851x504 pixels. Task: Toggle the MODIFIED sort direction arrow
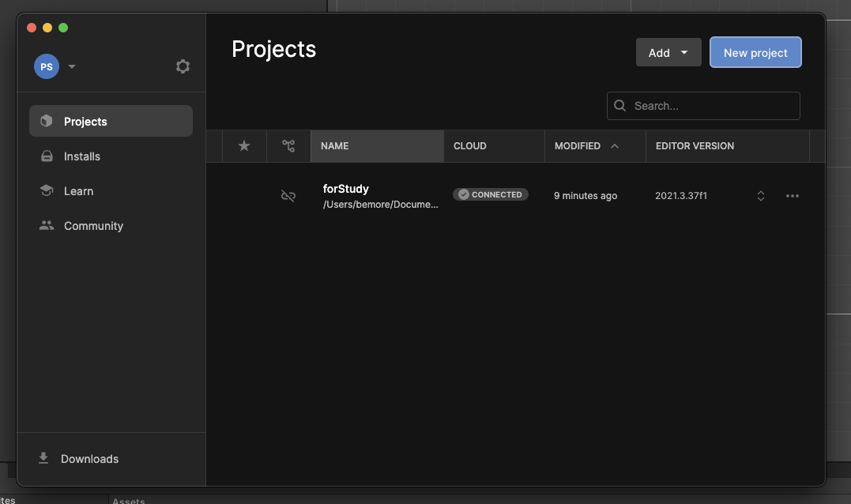pyautogui.click(x=615, y=146)
